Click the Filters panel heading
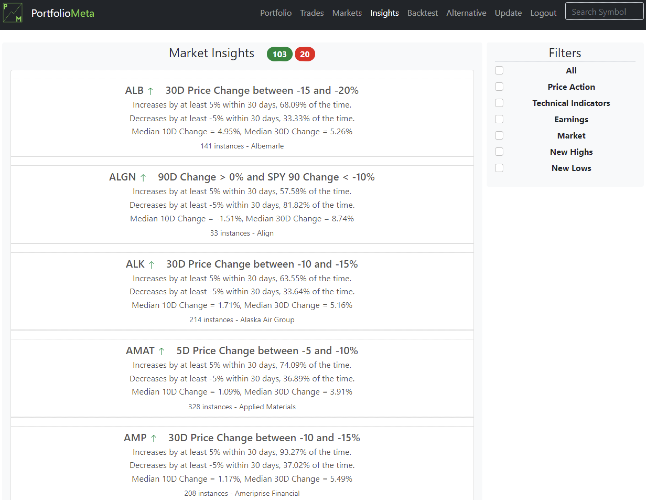The image size is (646, 500). tap(565, 53)
